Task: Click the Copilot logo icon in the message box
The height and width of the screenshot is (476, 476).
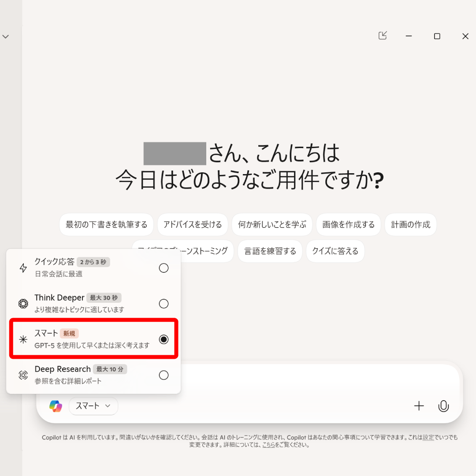Action: 56,406
